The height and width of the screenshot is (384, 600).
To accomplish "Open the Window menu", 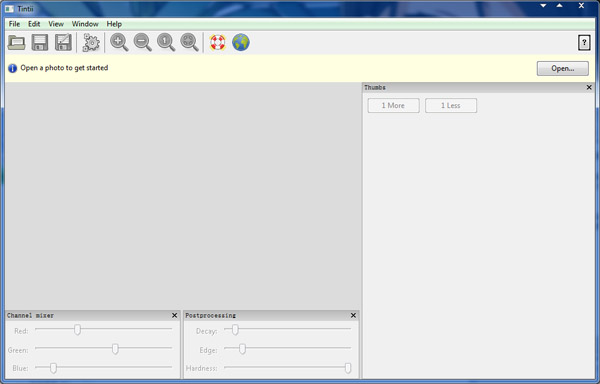I will coord(85,24).
